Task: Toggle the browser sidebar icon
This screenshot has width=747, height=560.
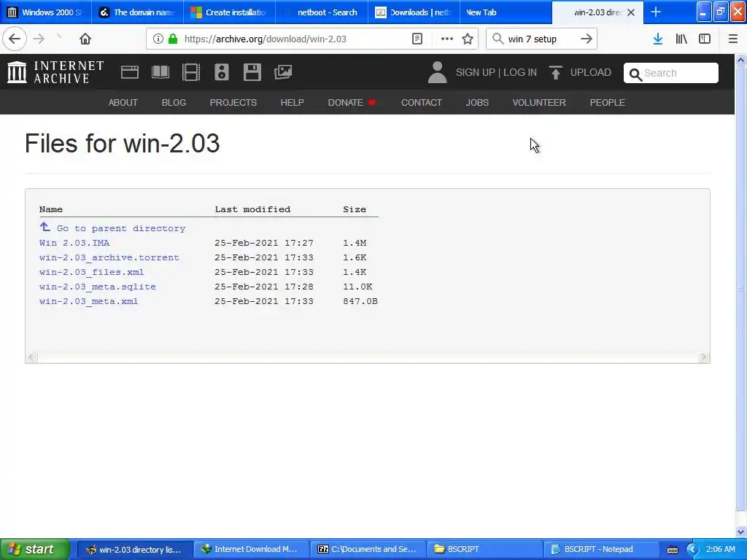Action: tap(705, 39)
